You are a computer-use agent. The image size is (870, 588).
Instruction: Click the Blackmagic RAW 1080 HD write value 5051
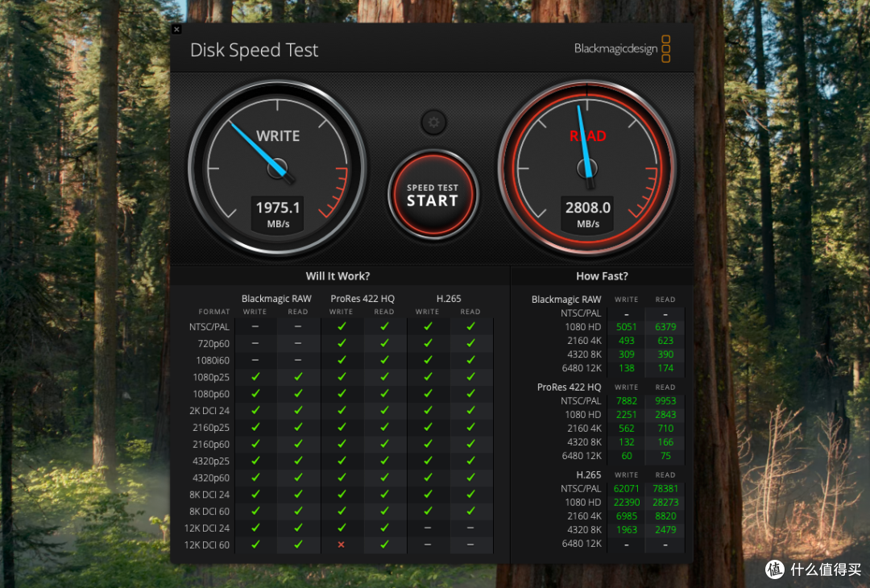[x=627, y=327]
